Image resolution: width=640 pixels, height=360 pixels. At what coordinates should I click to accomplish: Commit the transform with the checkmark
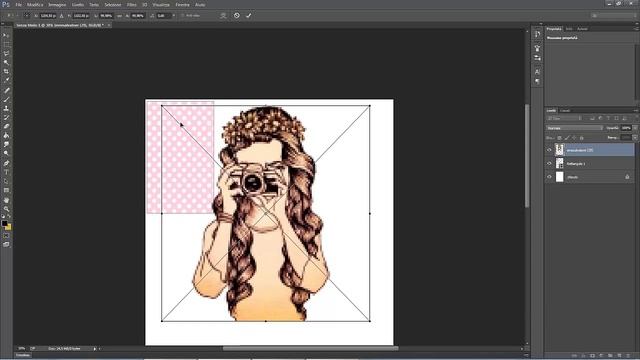click(249, 16)
